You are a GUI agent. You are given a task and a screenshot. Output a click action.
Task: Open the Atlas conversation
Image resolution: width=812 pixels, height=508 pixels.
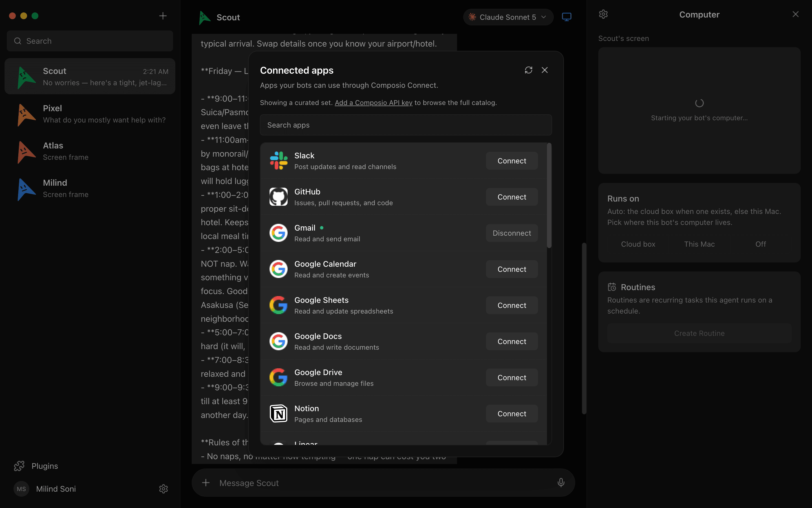click(x=90, y=151)
